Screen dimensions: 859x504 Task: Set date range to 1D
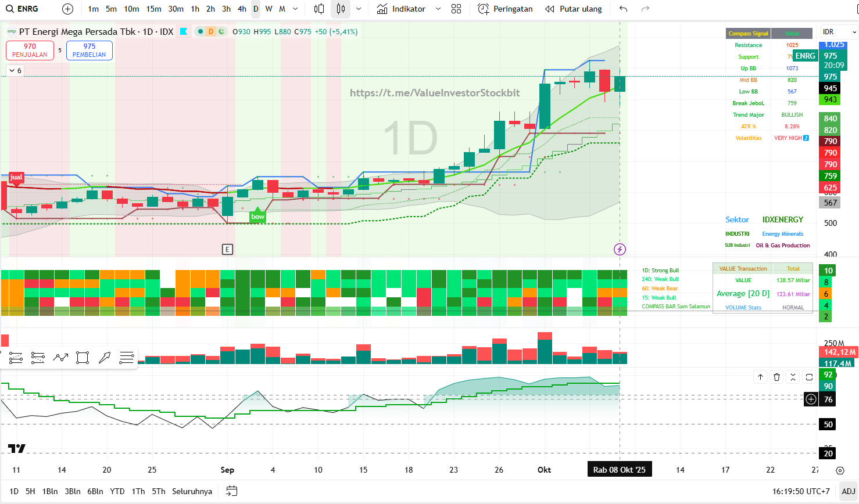[x=14, y=491]
